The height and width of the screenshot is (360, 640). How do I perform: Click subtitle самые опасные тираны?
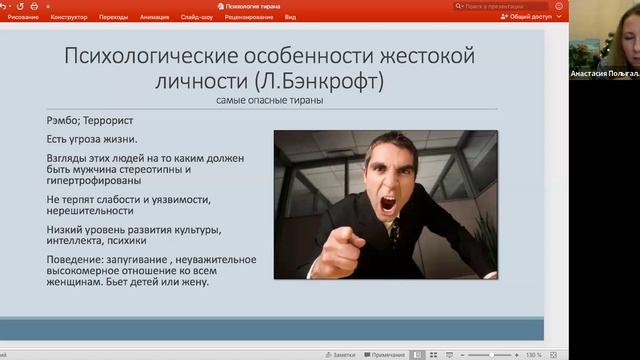(x=270, y=100)
